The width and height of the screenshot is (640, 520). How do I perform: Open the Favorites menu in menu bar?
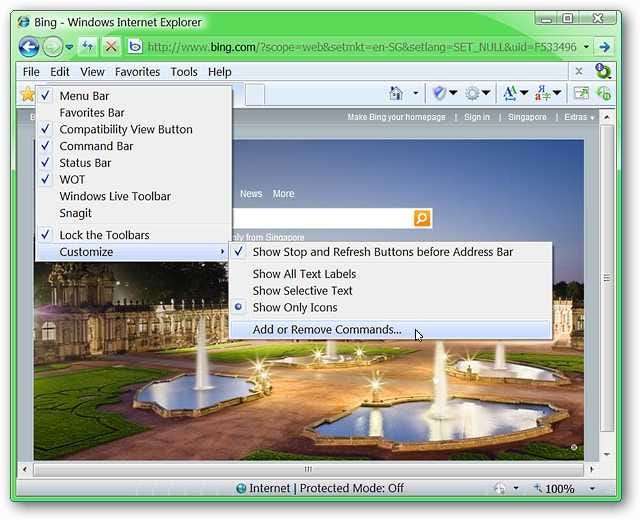click(x=137, y=72)
